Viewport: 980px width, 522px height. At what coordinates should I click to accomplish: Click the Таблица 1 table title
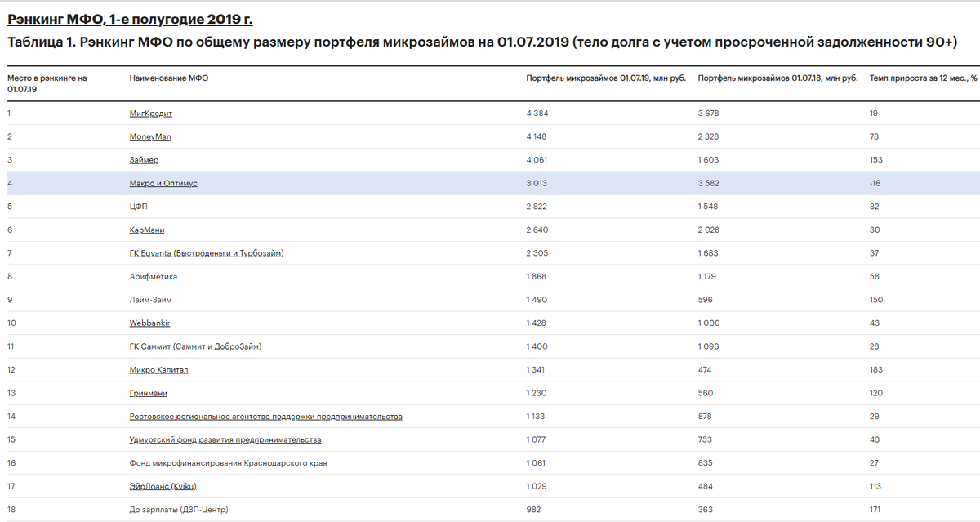pyautogui.click(x=482, y=42)
